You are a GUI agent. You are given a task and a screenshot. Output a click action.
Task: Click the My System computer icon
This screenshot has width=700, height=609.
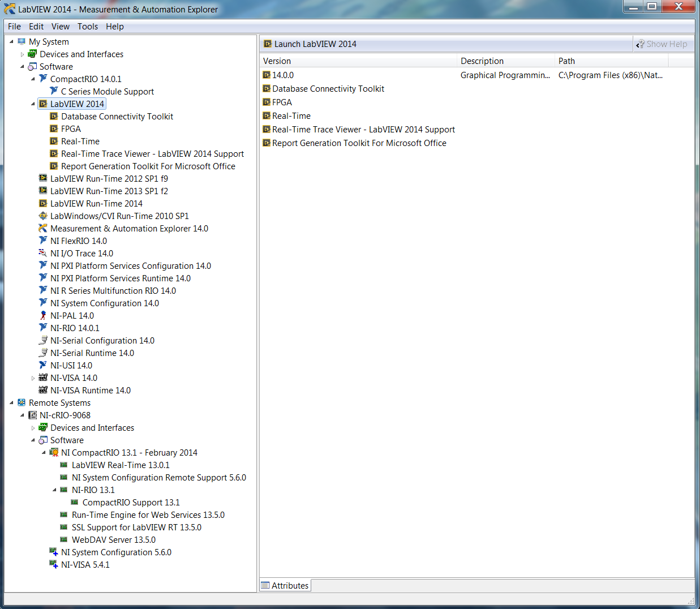pyautogui.click(x=22, y=41)
